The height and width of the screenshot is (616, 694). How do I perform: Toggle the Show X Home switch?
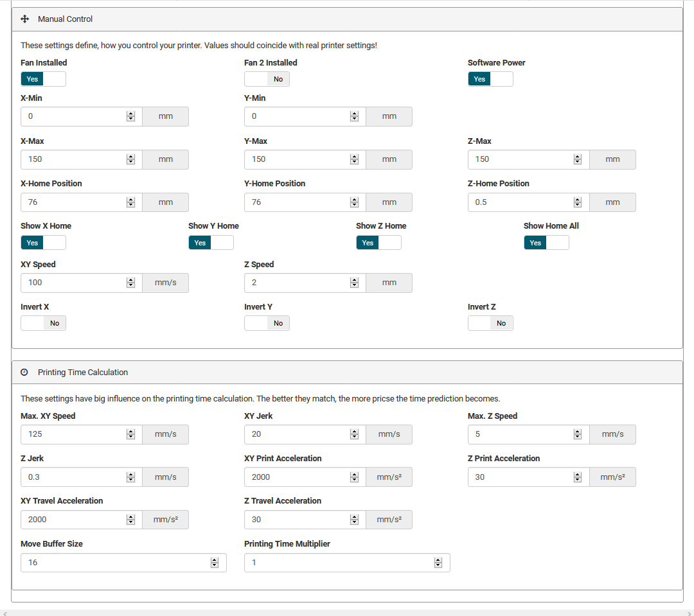pyautogui.click(x=44, y=243)
